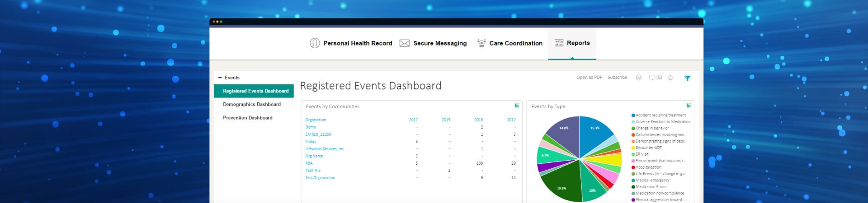Sort table by the 2016 column header
This screenshot has height=203, width=868.
pos(478,120)
